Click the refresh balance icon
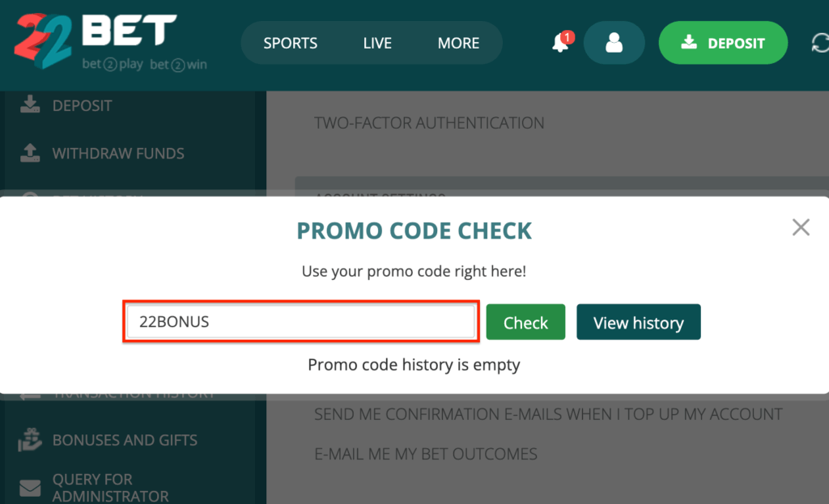This screenshot has height=504, width=829. (820, 43)
